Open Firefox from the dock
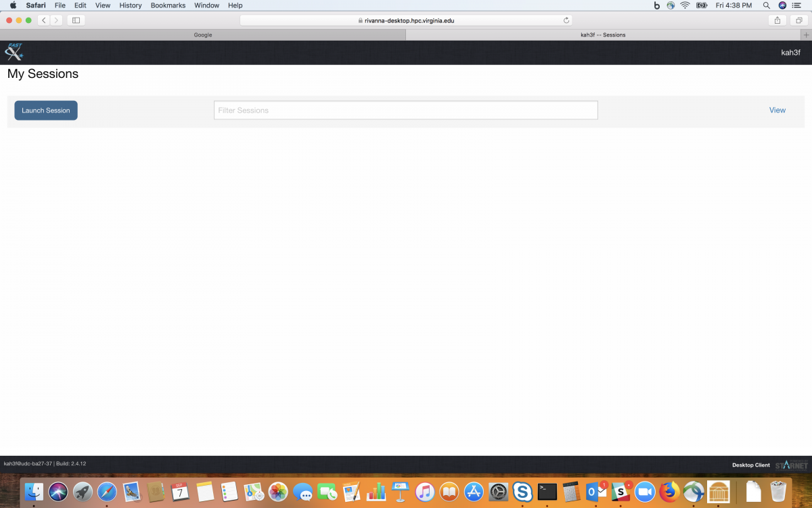This screenshot has width=812, height=508. coord(669,492)
